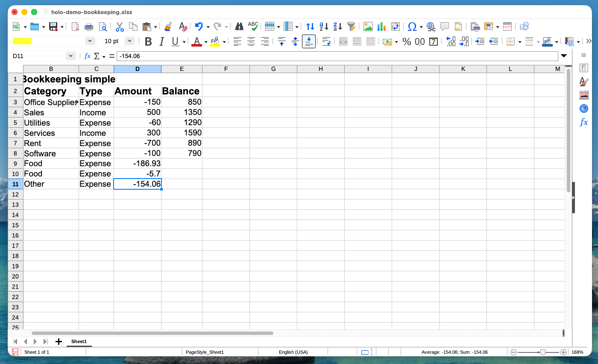The image size is (598, 364).
Task: Add a decimal place
Action: [451, 41]
